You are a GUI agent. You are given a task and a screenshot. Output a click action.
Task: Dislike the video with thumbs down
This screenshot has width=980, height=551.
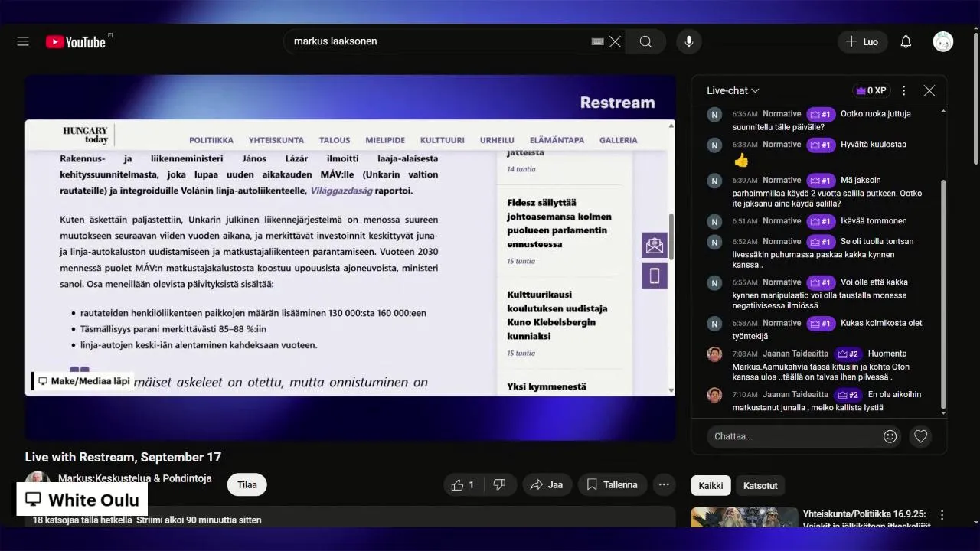499,484
